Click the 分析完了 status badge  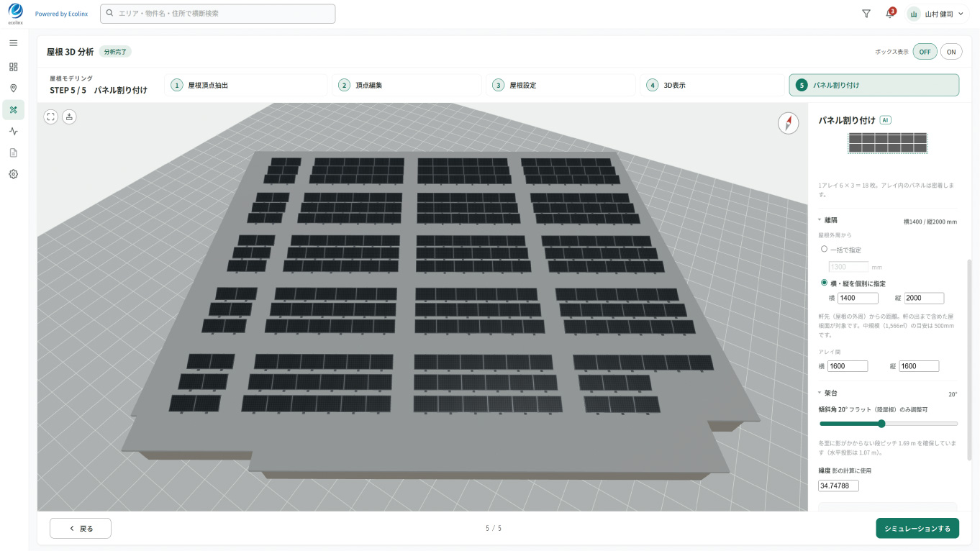(x=115, y=52)
